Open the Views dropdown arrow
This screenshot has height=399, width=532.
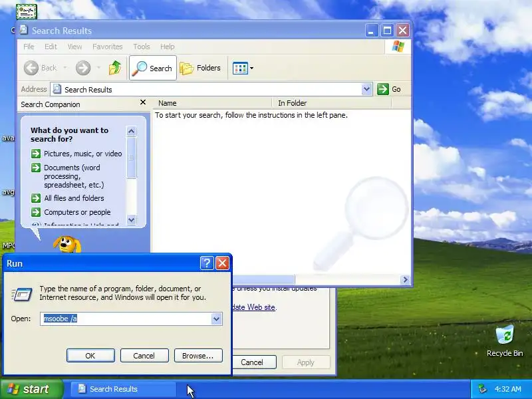(252, 68)
